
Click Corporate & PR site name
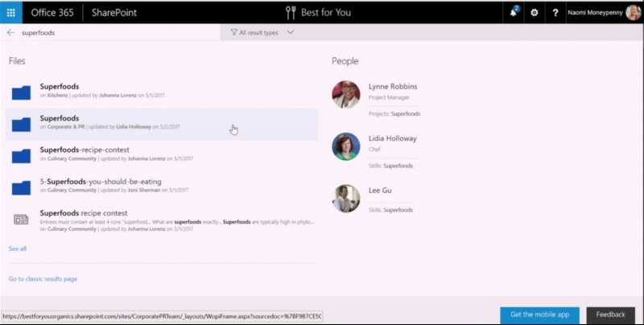pyautogui.click(x=66, y=127)
